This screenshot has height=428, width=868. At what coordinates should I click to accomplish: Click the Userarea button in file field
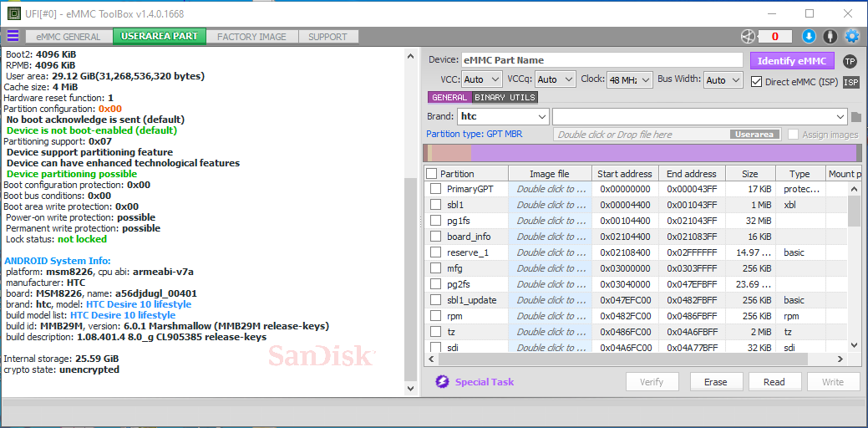(755, 135)
